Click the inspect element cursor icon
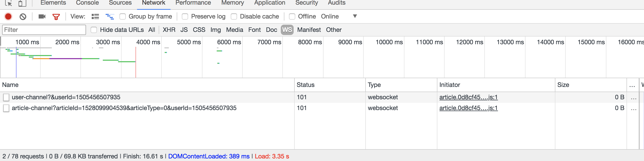 click(8, 3)
